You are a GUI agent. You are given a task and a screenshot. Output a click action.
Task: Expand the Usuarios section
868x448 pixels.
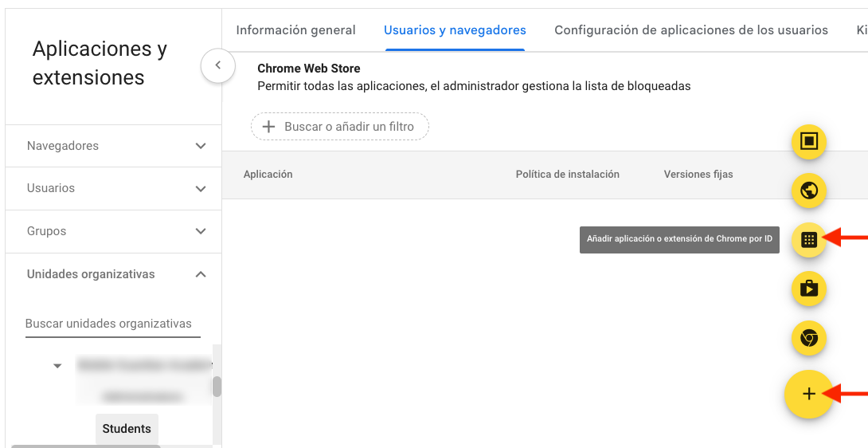click(x=201, y=189)
